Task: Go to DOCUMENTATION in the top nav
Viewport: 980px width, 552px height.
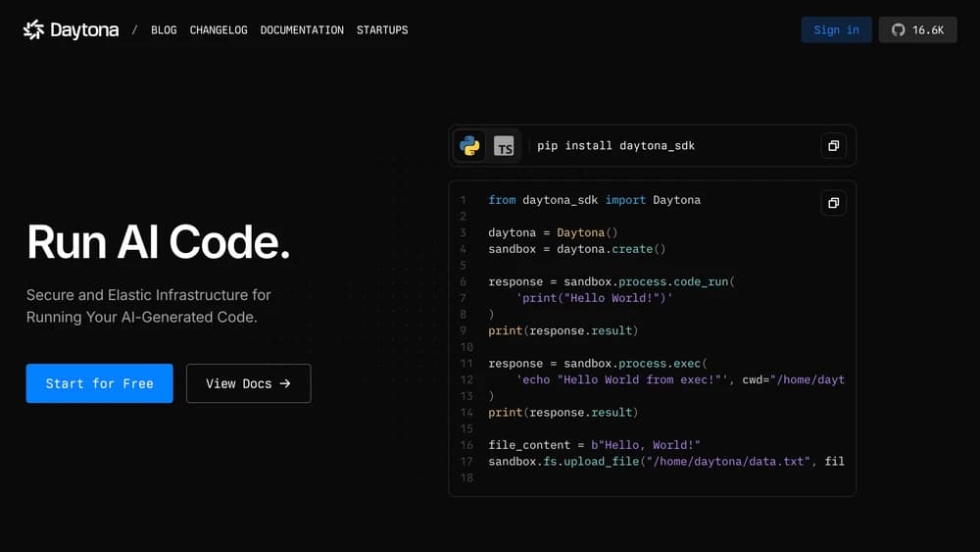Action: 302,30
